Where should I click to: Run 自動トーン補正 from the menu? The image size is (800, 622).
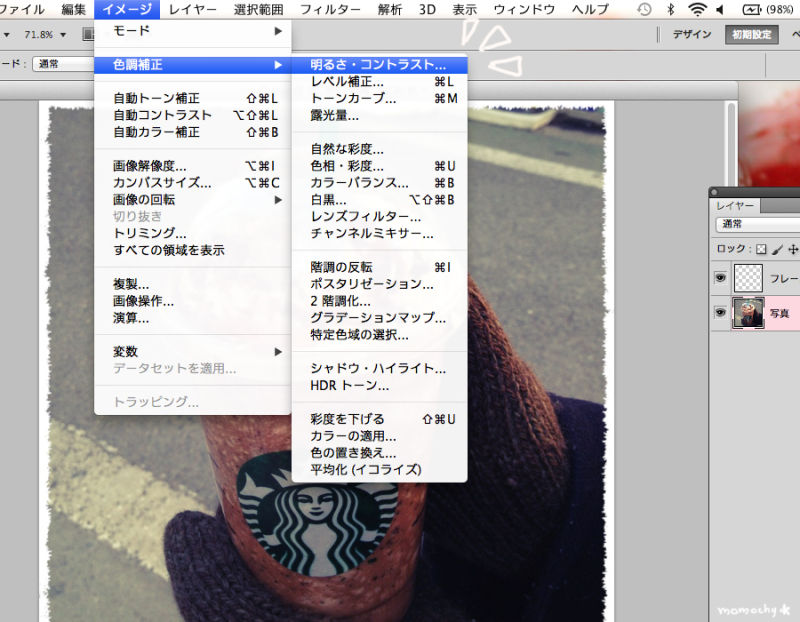pyautogui.click(x=193, y=98)
